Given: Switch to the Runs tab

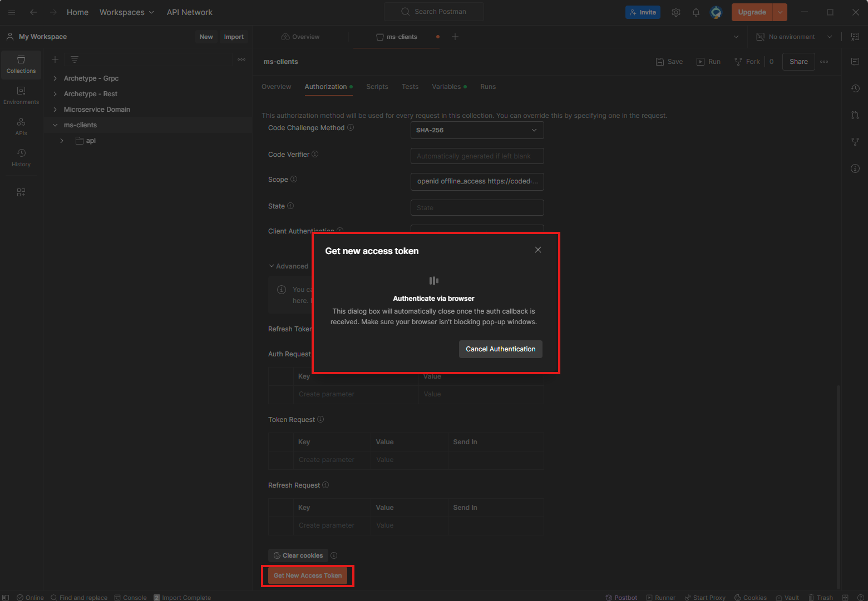Looking at the screenshot, I should [488, 87].
